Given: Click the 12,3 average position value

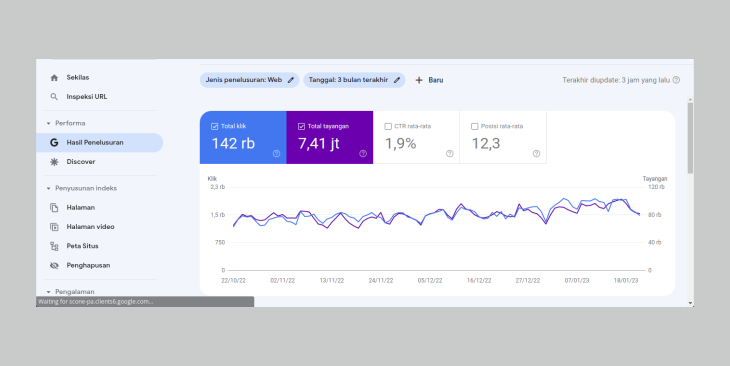Looking at the screenshot, I should [486, 144].
